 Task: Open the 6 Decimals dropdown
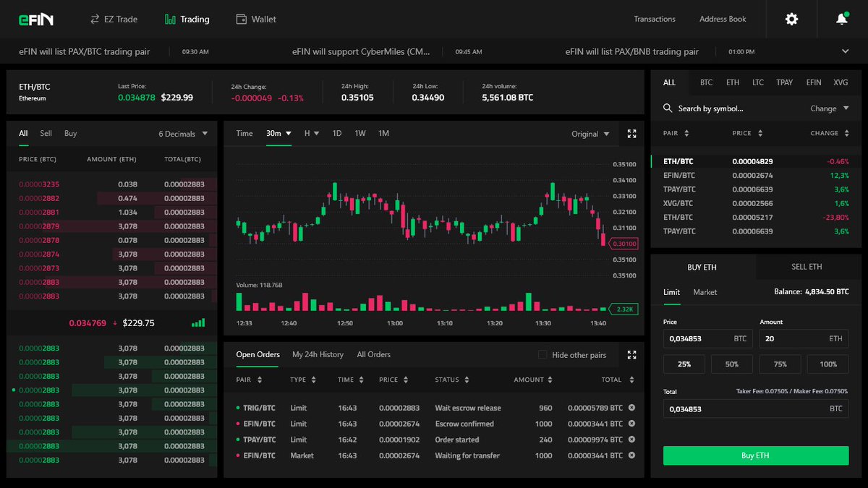tap(183, 134)
